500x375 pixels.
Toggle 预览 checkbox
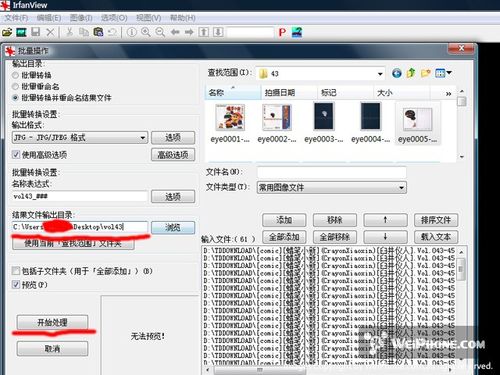[16, 285]
